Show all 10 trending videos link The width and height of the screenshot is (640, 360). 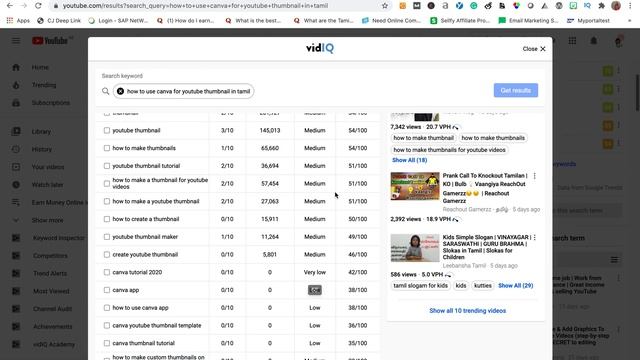pos(467,311)
